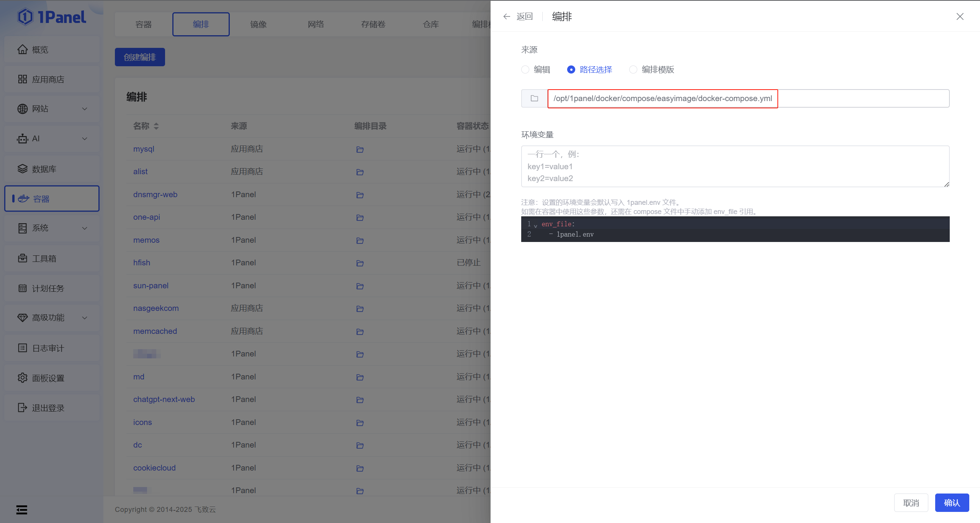Open the memos compose directory folder icon

[360, 240]
